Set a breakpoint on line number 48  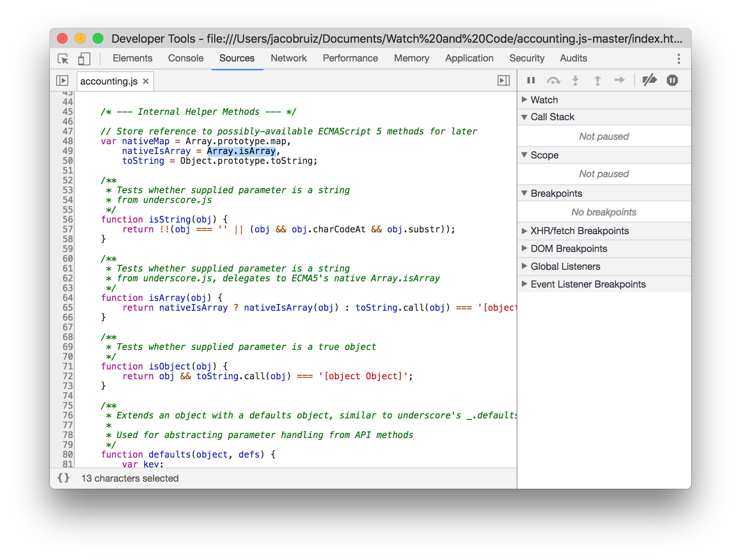pos(68,141)
